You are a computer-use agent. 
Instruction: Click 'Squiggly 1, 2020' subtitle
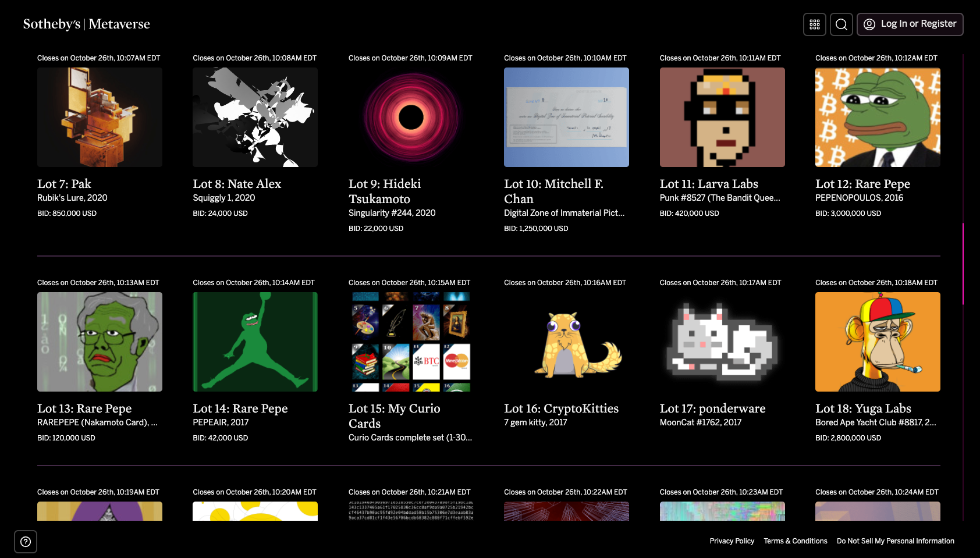pyautogui.click(x=224, y=198)
